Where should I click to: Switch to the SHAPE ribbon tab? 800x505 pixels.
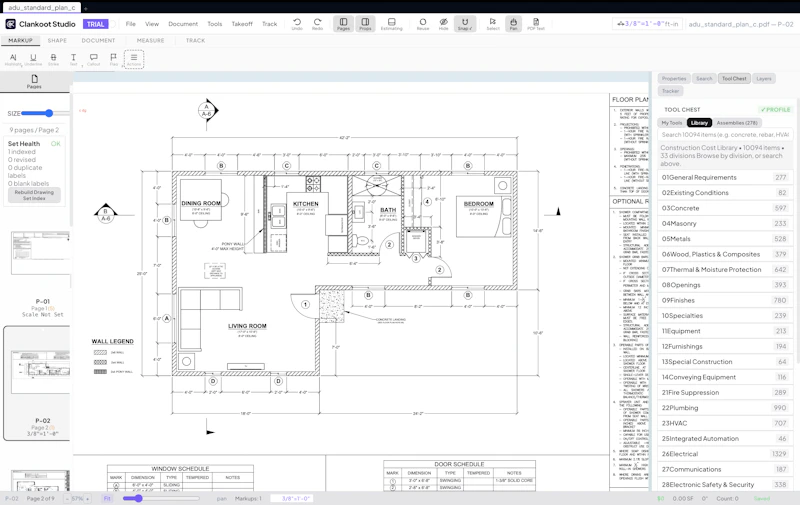57,40
